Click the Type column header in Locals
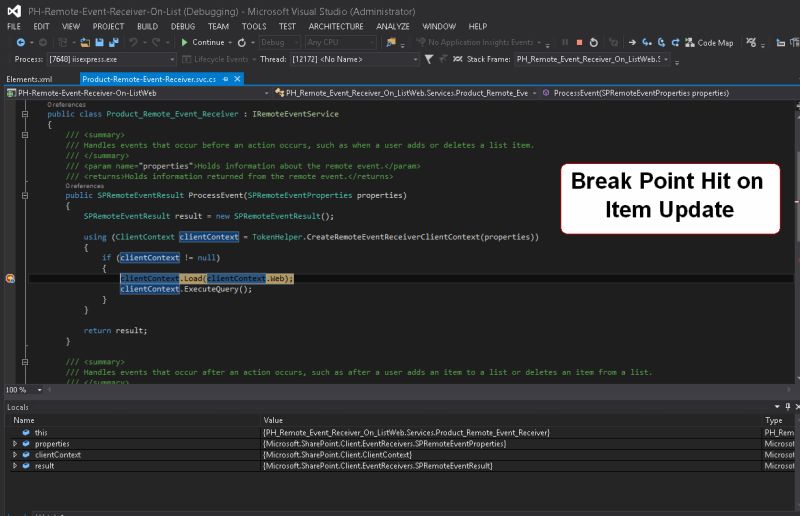 [x=773, y=420]
